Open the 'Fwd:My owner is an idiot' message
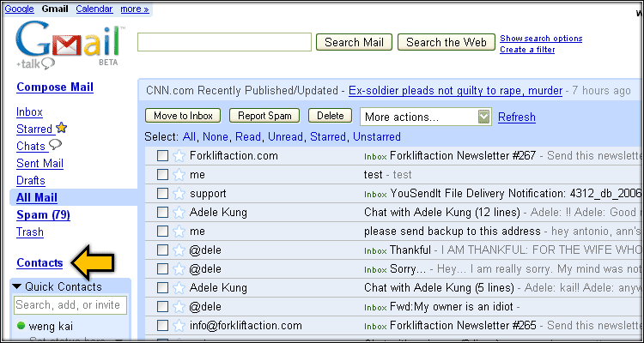 coord(451,307)
